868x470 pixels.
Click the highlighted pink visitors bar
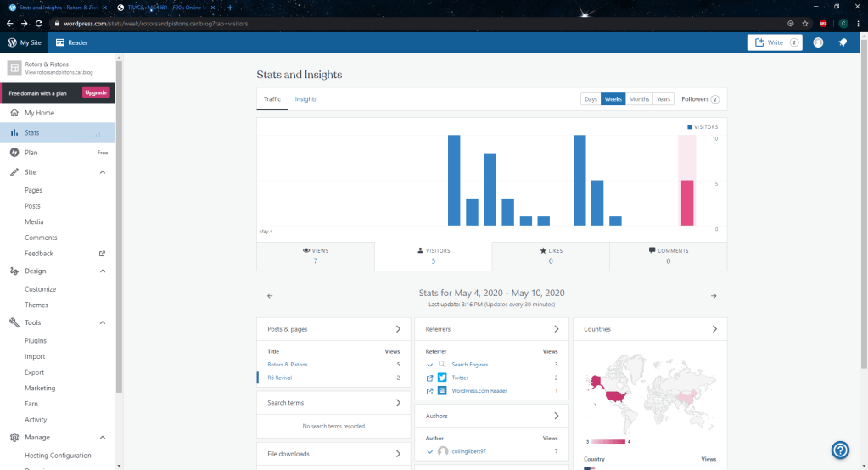[687, 203]
